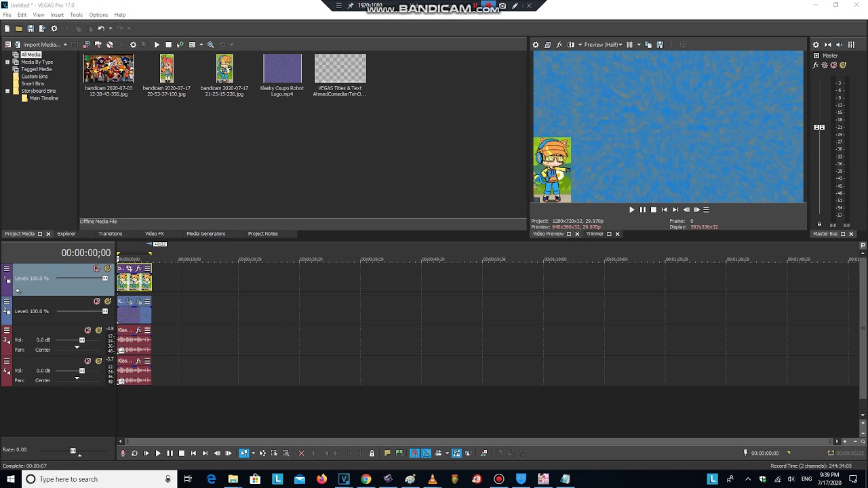
Task: Solo video track 1
Action: click(107, 268)
